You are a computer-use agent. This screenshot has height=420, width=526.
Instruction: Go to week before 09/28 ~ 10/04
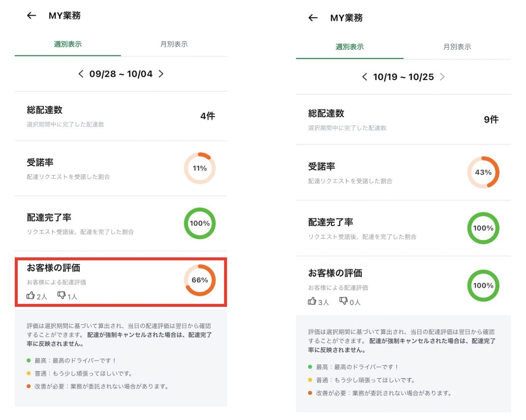[81, 74]
